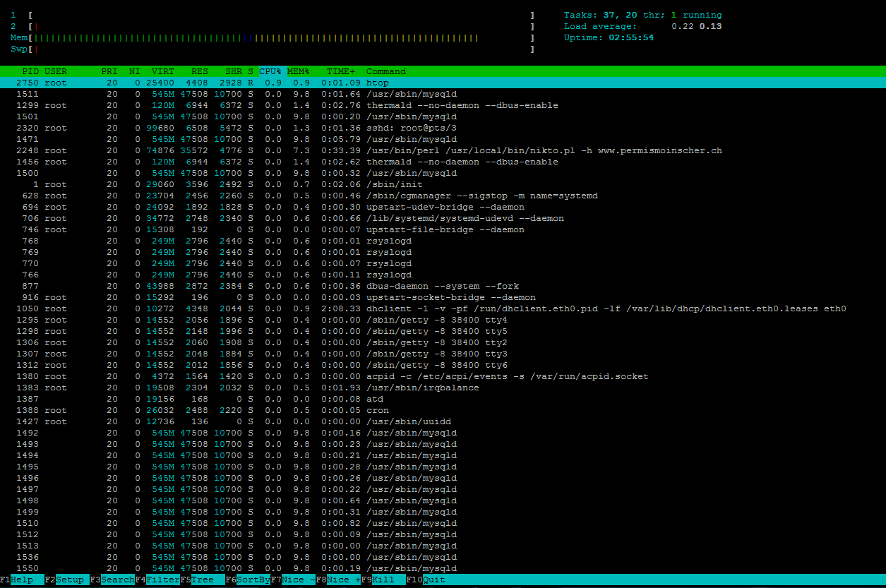Screen dimensions: 886x588
Task: Select the getty tty6 process row
Action: pyautogui.click(x=443, y=365)
